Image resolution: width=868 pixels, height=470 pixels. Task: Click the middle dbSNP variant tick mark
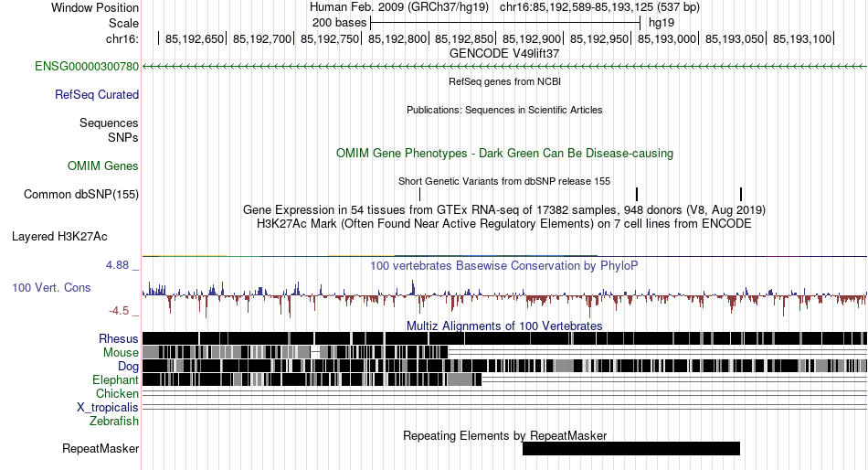tap(637, 194)
